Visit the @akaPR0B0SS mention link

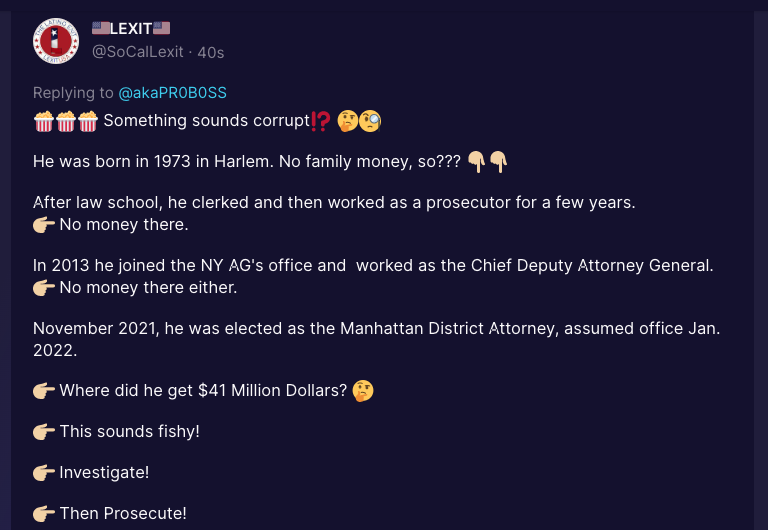coord(172,93)
